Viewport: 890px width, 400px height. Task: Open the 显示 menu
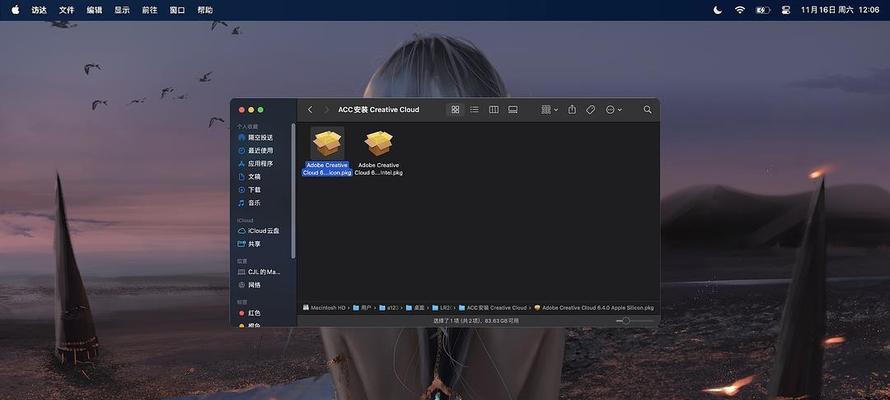click(122, 10)
